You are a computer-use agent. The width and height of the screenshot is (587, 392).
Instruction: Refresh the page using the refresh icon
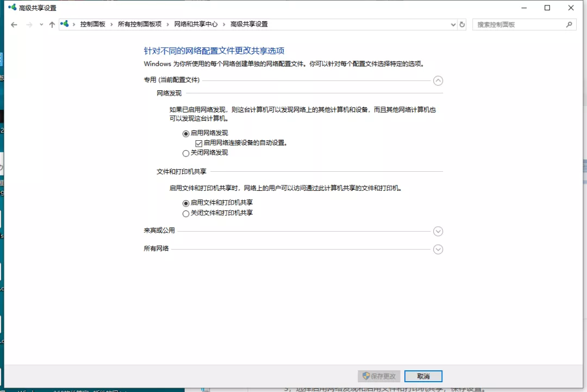point(461,24)
